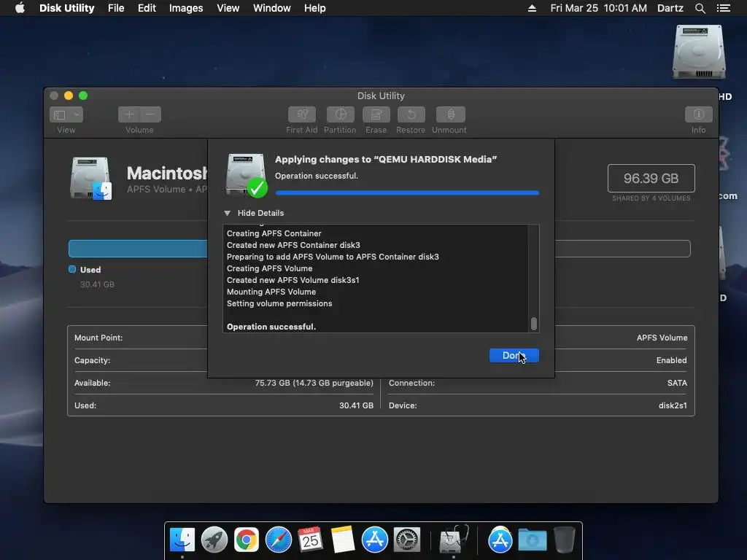
Task: Open Notification Center list icon
Action: [x=724, y=8]
